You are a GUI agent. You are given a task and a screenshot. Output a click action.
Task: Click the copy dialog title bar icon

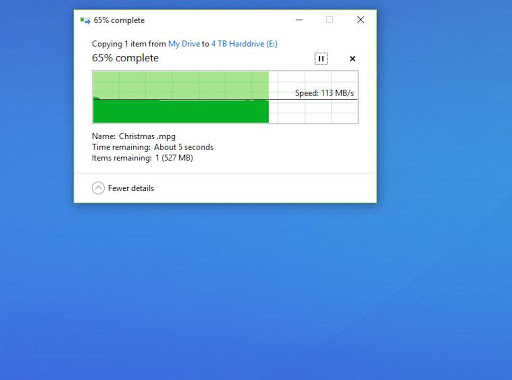click(85, 20)
